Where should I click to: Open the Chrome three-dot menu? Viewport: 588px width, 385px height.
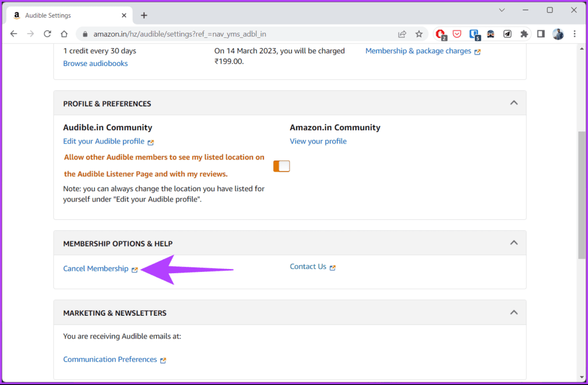point(574,34)
